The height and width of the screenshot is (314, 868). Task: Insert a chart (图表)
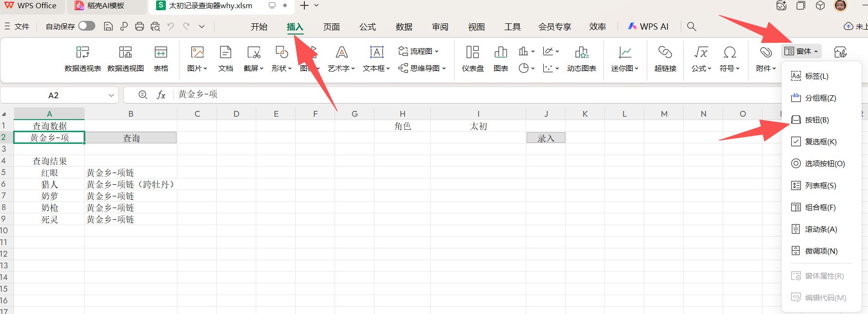pos(501,58)
